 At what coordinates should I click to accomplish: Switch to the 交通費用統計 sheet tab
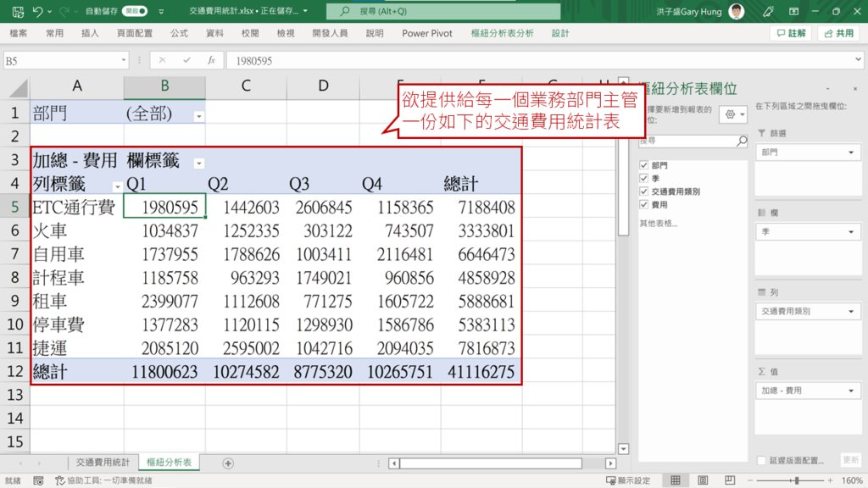[103, 462]
